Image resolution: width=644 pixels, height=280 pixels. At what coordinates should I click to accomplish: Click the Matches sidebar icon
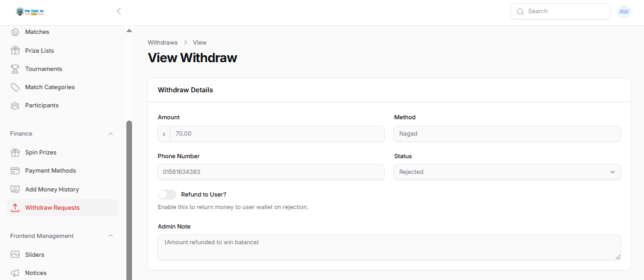[15, 32]
